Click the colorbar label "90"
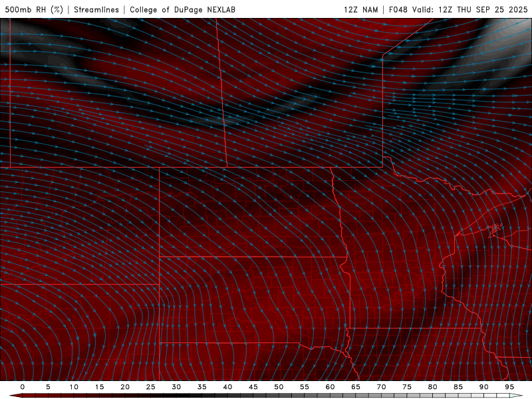Image resolution: width=532 pixels, height=399 pixels. coord(483,387)
